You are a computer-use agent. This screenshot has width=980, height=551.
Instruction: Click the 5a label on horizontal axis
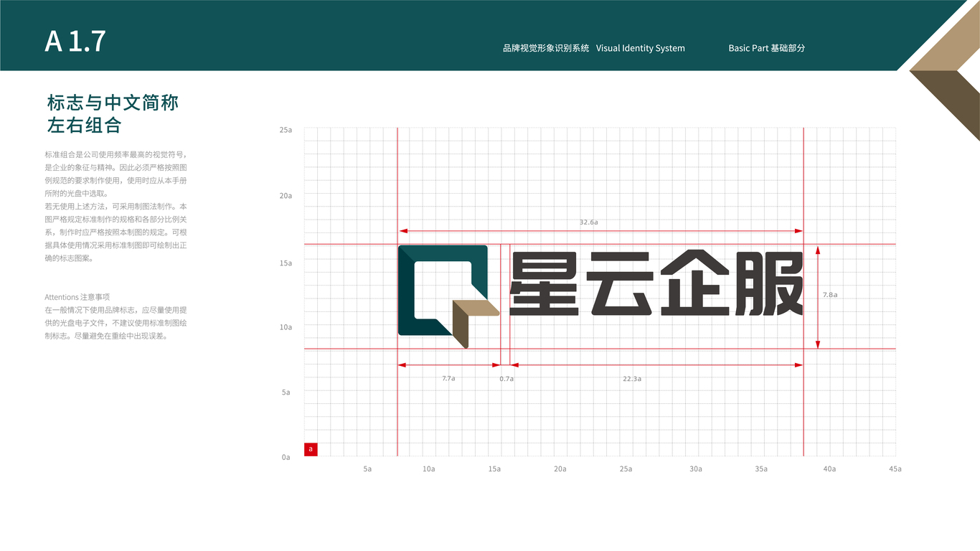pyautogui.click(x=367, y=469)
